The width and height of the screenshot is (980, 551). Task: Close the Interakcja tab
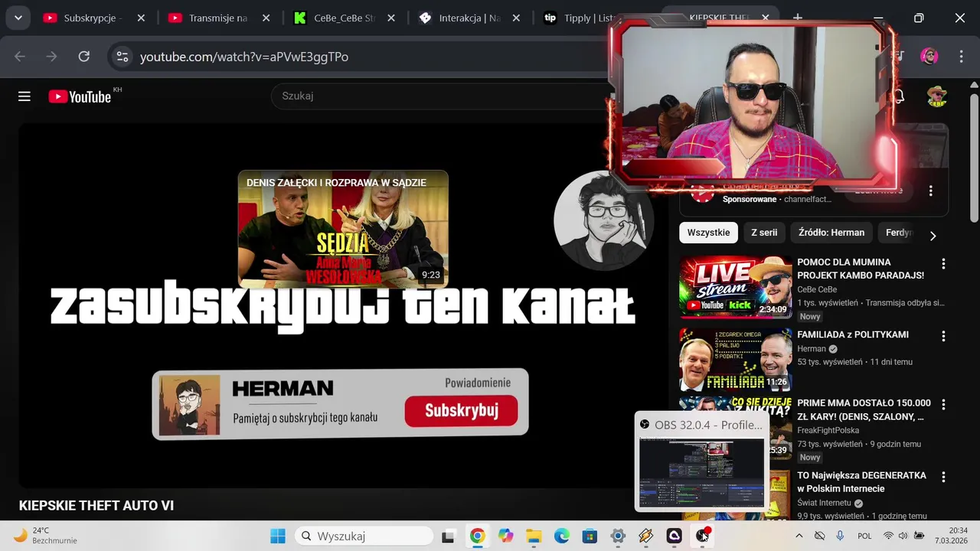click(x=516, y=18)
